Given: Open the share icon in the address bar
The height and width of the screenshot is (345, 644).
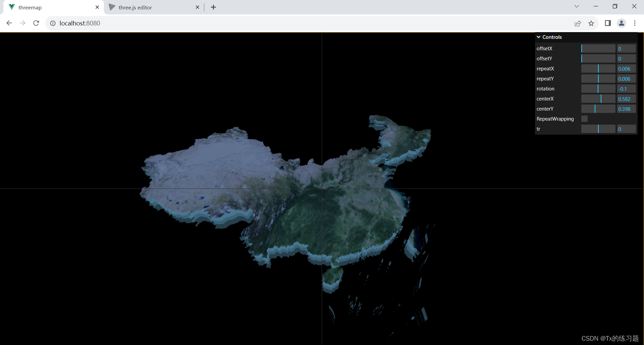Looking at the screenshot, I should pyautogui.click(x=578, y=23).
